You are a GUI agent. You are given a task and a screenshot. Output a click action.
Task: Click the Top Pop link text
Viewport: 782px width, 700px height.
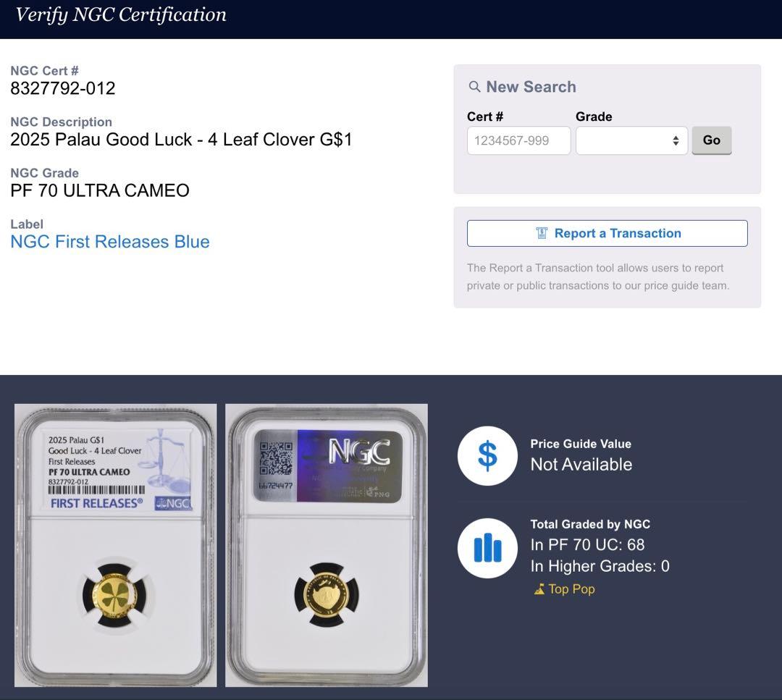pos(571,589)
